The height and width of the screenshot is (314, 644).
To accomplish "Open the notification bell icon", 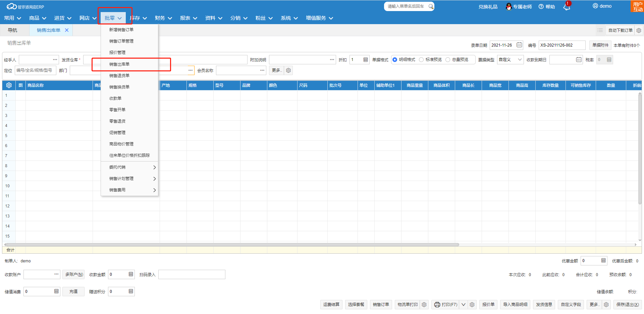I will pos(567,7).
